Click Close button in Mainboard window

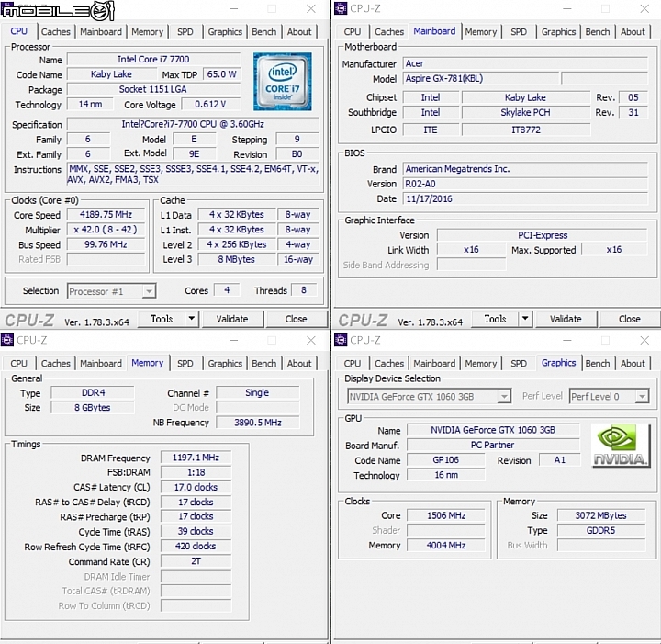pyautogui.click(x=630, y=319)
